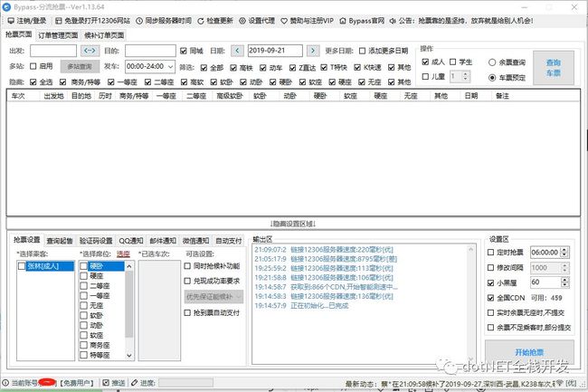Click the 进度 progress bar
The image size is (588, 392).
coord(186,383)
